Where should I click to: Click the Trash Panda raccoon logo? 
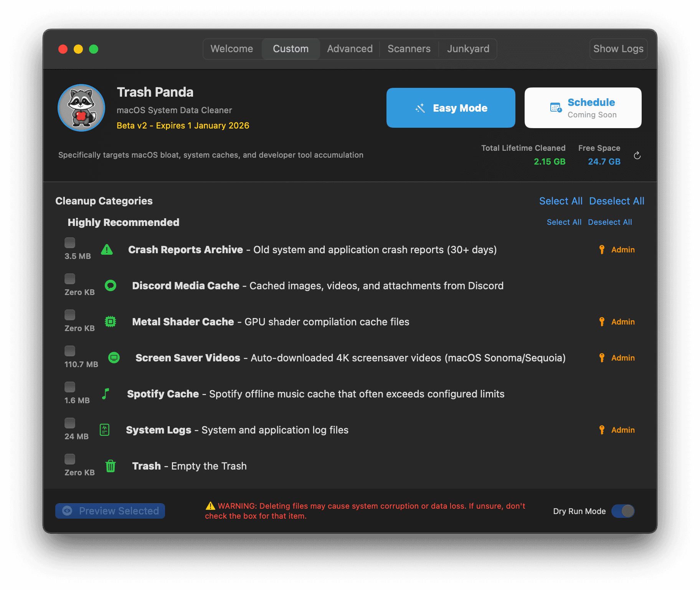tap(81, 108)
